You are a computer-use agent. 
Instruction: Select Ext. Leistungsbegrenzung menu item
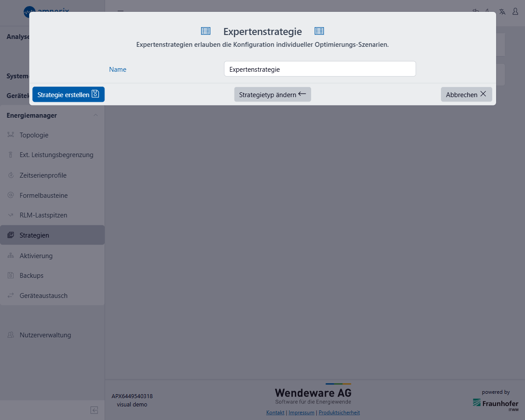pyautogui.click(x=56, y=155)
